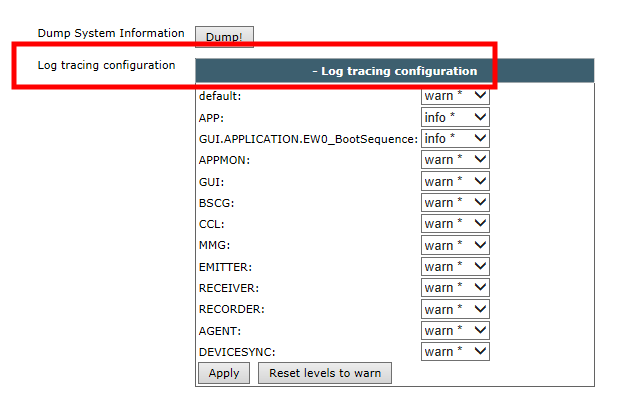Open the AGENT log level dropdown
The image size is (630, 410).
(x=455, y=330)
